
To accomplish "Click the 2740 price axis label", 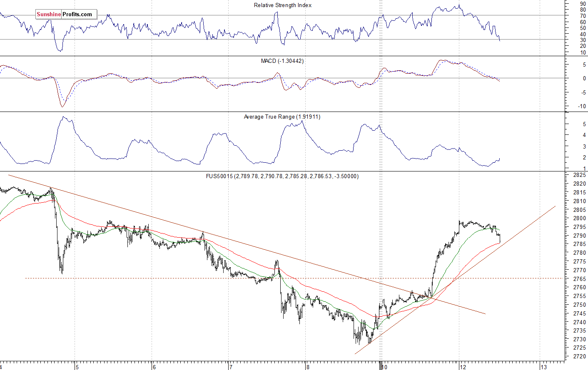I will (x=579, y=322).
